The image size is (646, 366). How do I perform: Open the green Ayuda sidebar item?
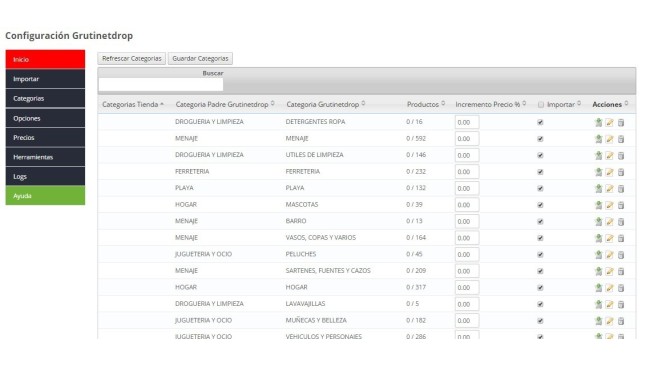click(x=45, y=196)
